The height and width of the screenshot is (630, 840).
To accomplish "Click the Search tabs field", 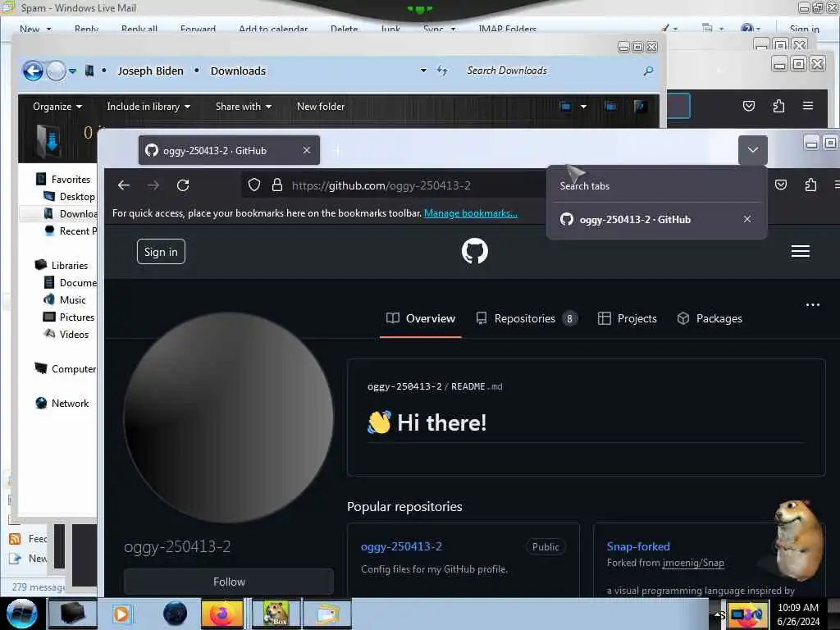I will coord(657,186).
